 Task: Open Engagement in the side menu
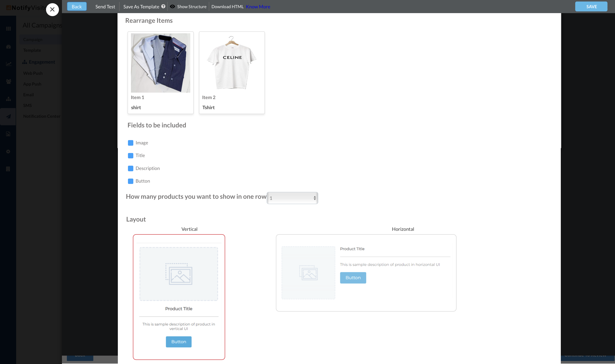pyautogui.click(x=42, y=62)
